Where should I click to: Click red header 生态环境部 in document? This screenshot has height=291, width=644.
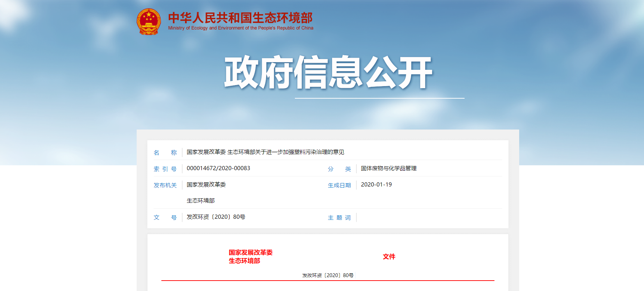pos(244,261)
